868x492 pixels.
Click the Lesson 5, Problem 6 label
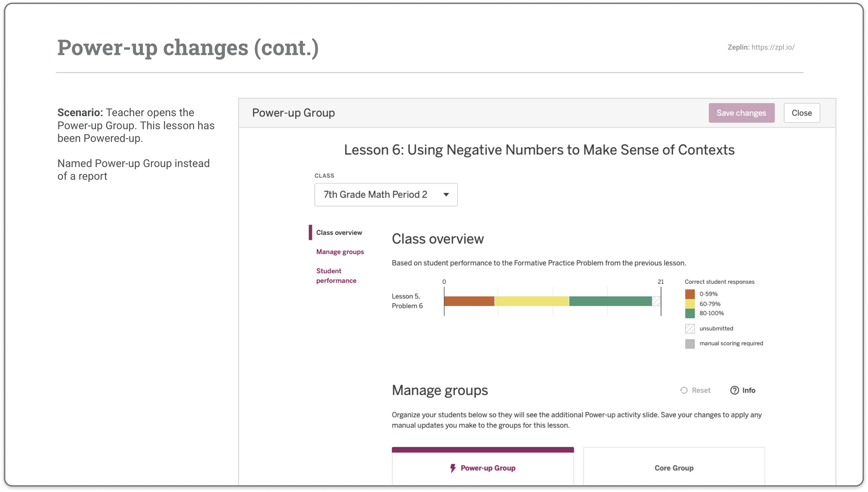point(407,301)
